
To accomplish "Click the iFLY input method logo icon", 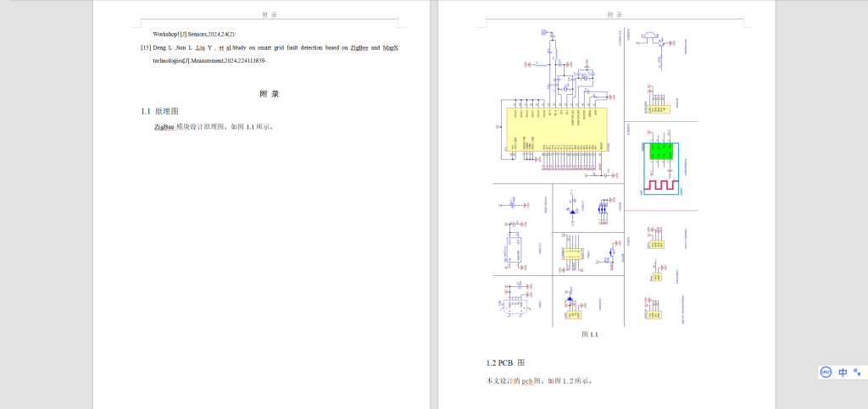I will [826, 372].
